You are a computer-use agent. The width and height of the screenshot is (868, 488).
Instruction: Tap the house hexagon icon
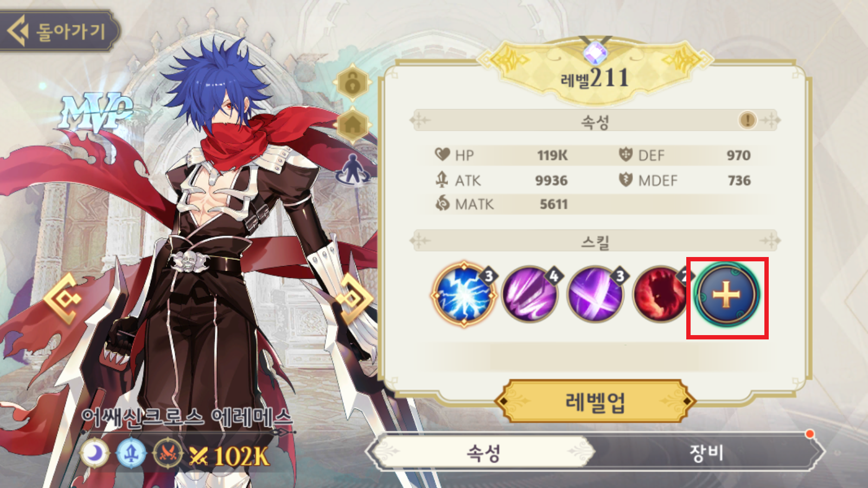point(353,125)
